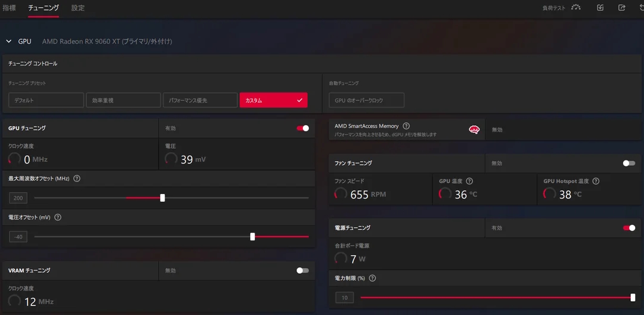Click the GPU Hotspot 温度 gauge icon
This screenshot has width=644, height=315.
click(x=550, y=194)
